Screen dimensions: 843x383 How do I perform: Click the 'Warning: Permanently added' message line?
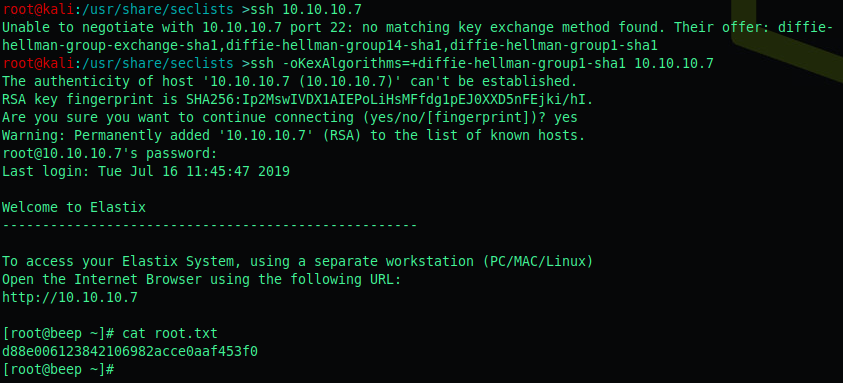(x=294, y=136)
